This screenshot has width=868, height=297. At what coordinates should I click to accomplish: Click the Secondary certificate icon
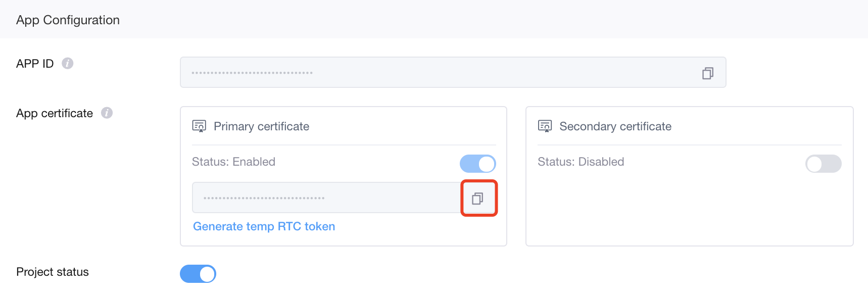click(x=545, y=126)
